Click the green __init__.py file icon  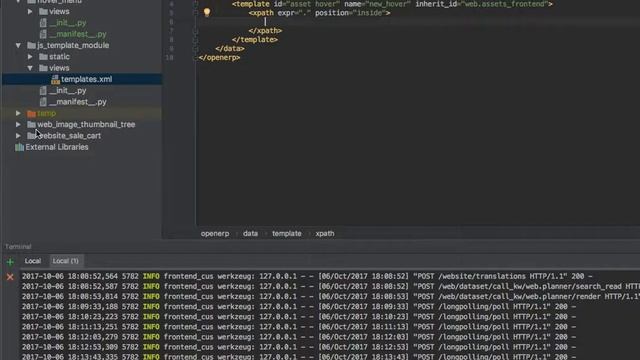43,23
